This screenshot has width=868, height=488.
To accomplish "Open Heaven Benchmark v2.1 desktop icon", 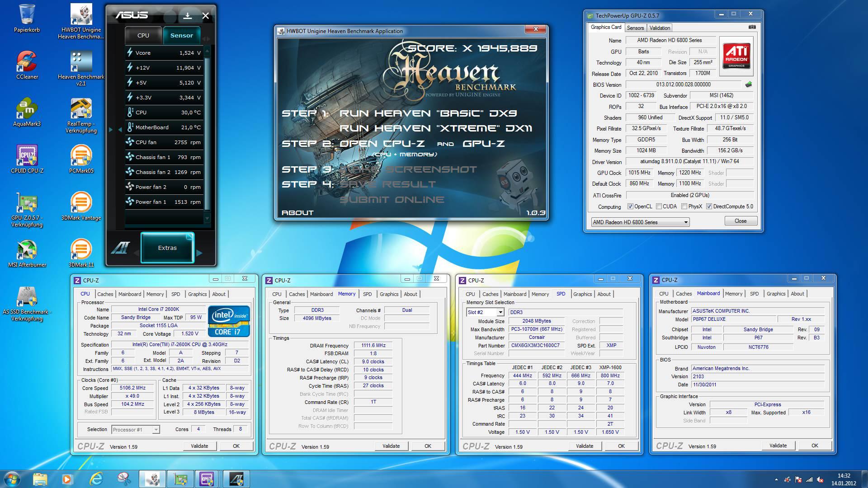I will 81,68.
